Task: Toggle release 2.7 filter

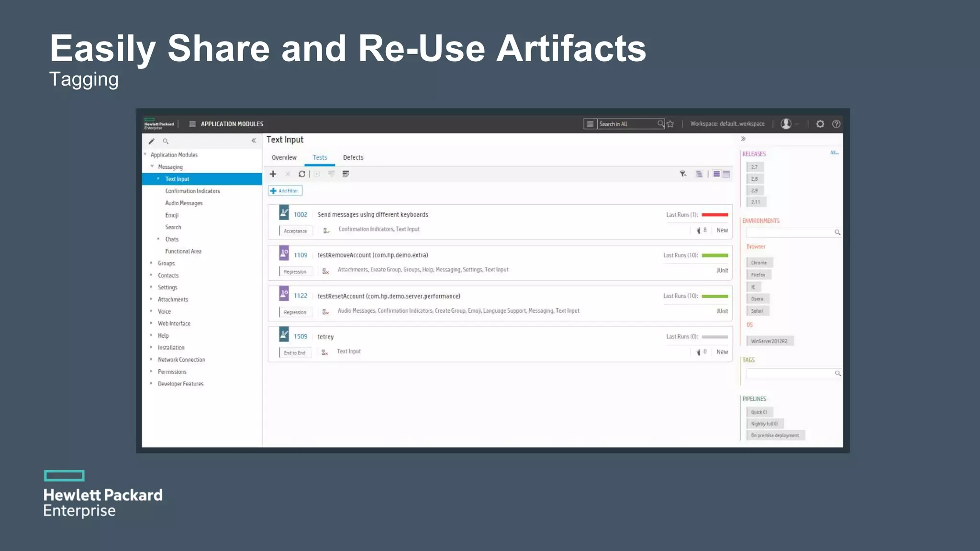Action: [755, 167]
